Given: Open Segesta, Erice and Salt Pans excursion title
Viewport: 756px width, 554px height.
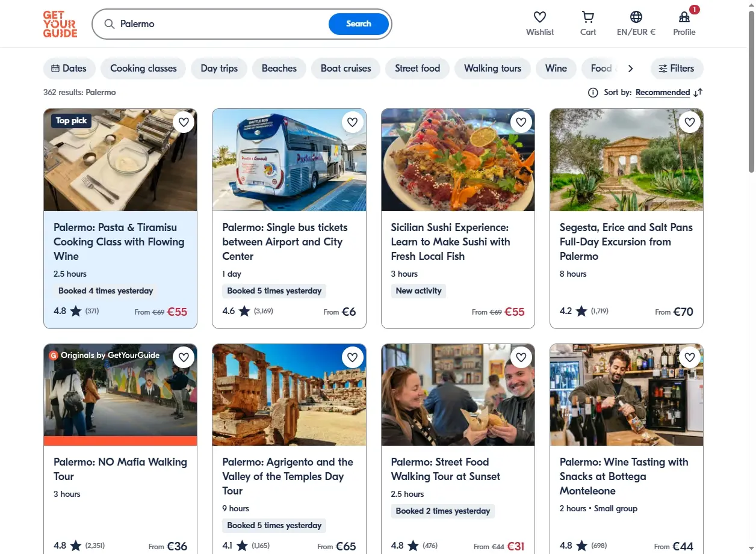Looking at the screenshot, I should coord(626,242).
